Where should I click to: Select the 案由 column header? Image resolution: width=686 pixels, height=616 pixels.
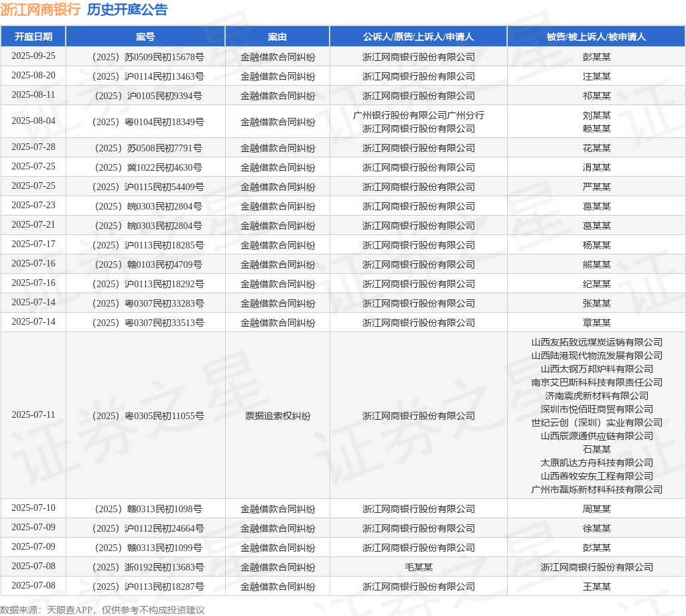(277, 37)
